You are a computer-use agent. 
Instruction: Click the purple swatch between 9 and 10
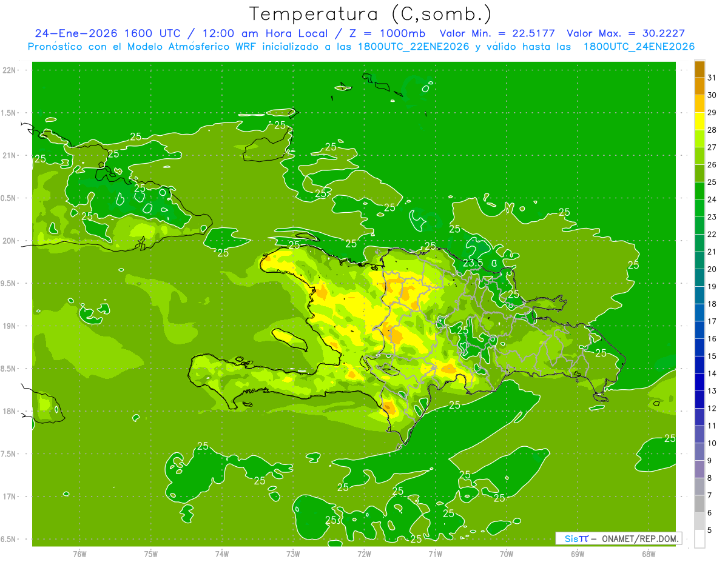(699, 452)
